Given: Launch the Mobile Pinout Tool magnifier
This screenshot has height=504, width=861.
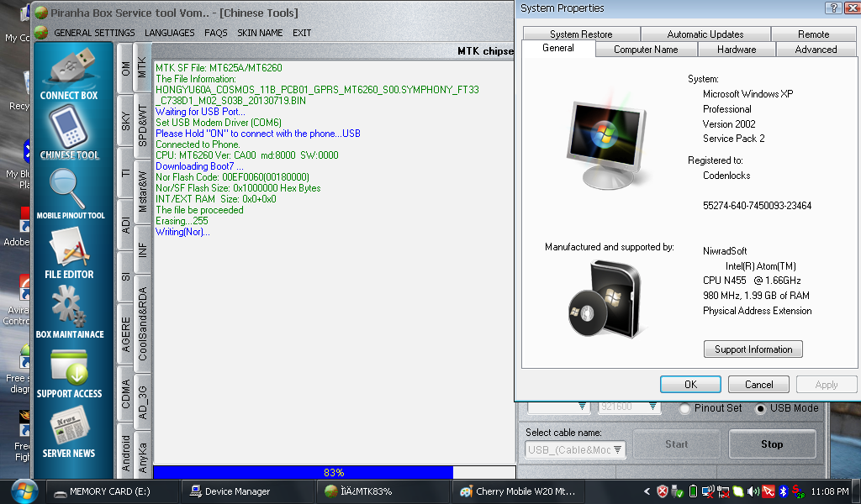Looking at the screenshot, I should 69,189.
